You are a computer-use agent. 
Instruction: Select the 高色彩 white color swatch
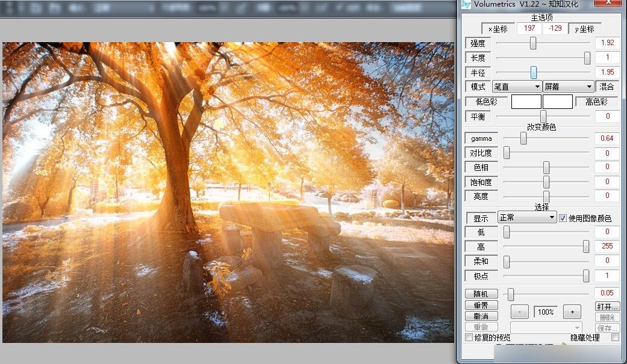click(557, 102)
